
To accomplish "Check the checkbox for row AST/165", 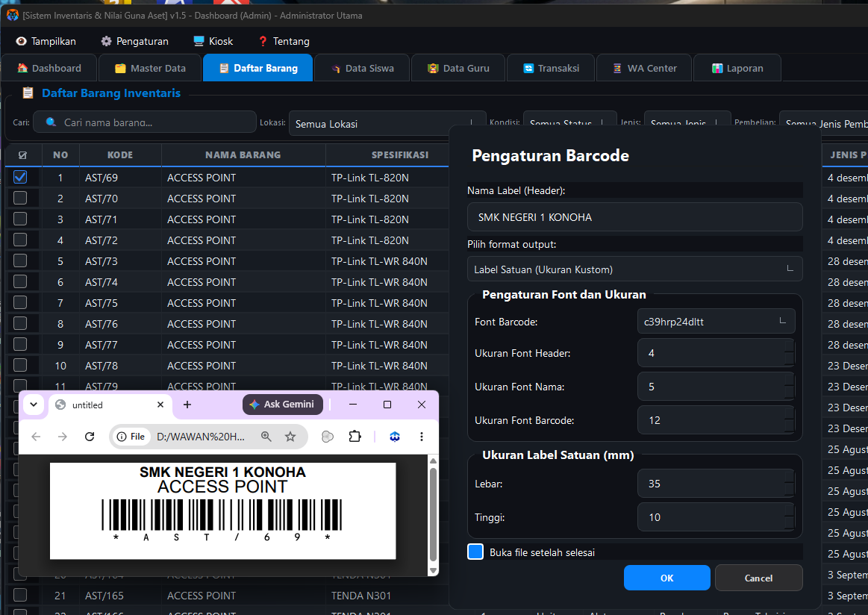I will click(x=20, y=595).
